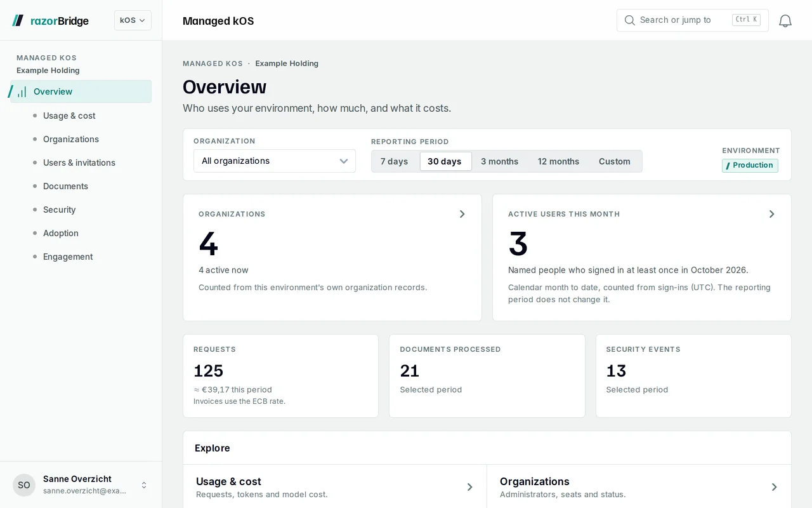812x508 pixels.
Task: Click the Requests card showing 125
Action: pyautogui.click(x=281, y=376)
